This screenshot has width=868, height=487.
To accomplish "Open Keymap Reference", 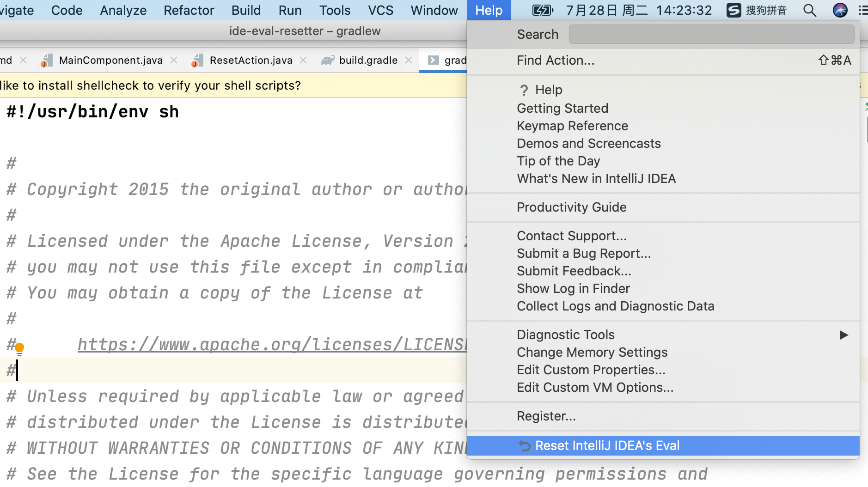I will tap(663, 126).
